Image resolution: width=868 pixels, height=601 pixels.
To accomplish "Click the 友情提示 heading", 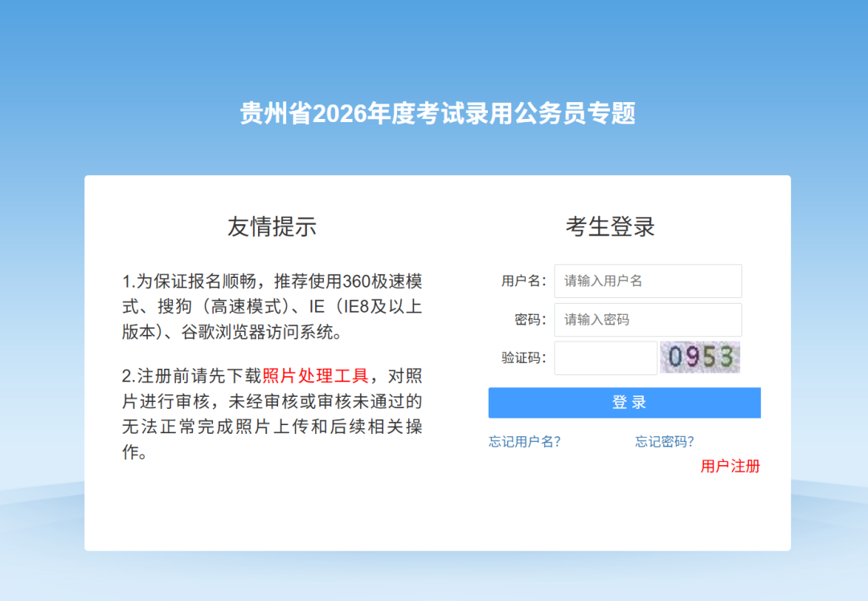I will tap(272, 227).
